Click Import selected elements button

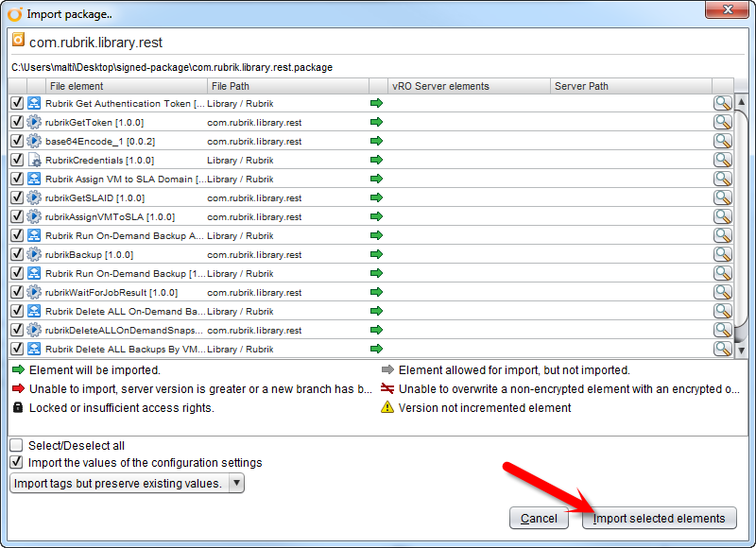(x=659, y=518)
